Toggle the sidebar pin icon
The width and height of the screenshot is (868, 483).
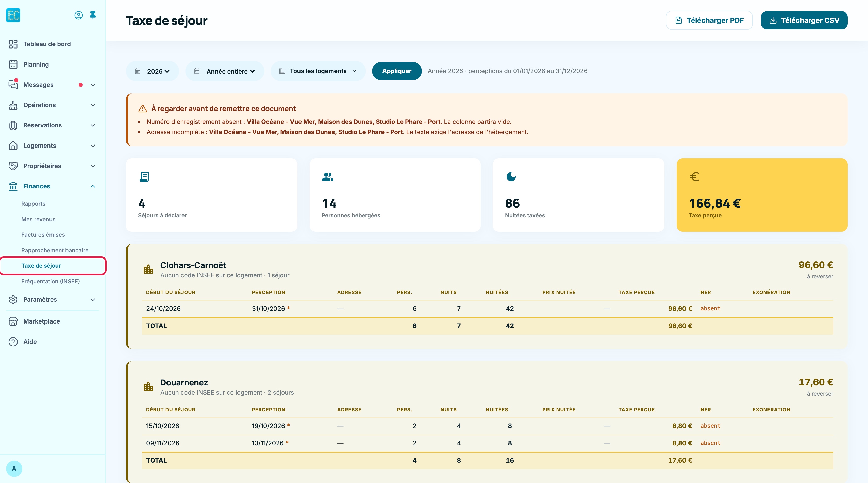[93, 15]
